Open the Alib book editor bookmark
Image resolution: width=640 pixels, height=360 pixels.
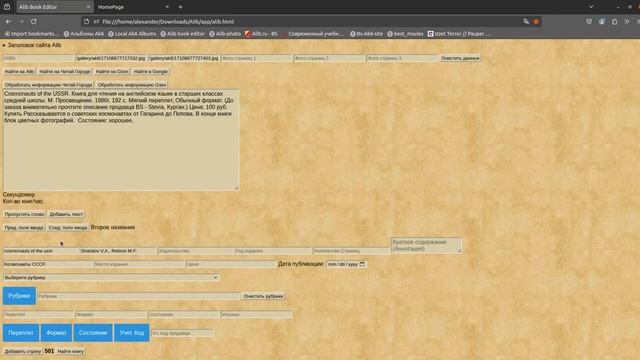click(x=182, y=34)
